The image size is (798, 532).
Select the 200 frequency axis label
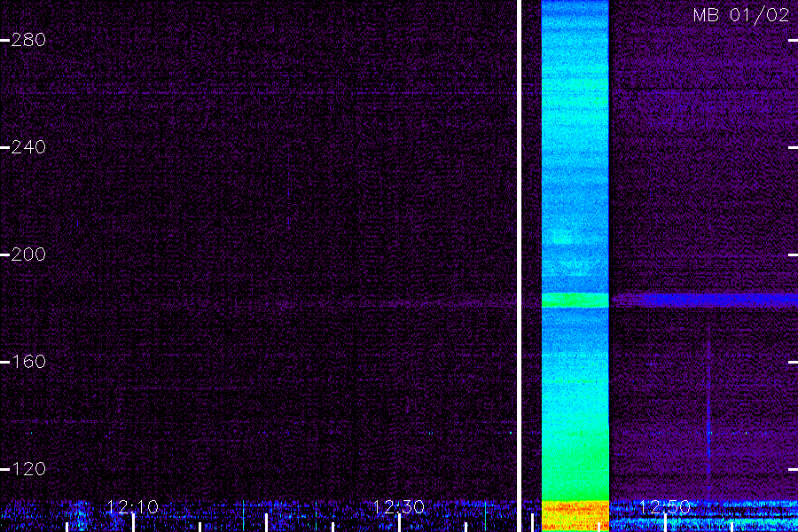[28, 254]
